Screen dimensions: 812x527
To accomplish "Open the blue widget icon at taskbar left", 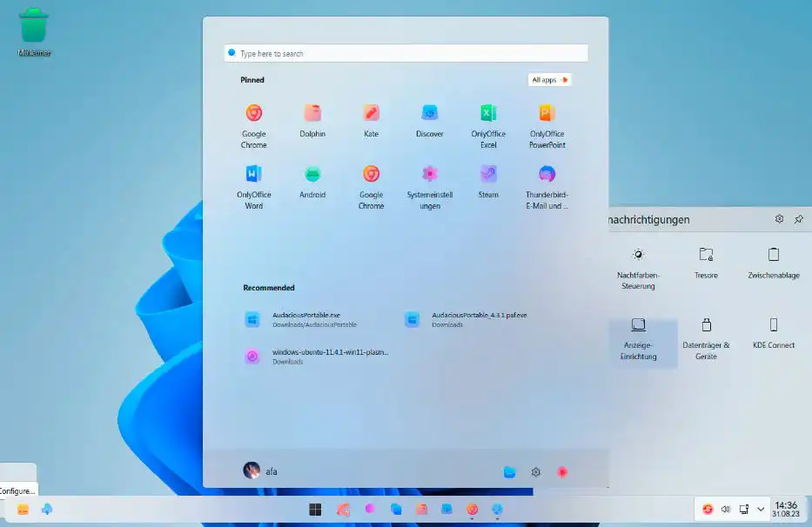I will pyautogui.click(x=47, y=510).
